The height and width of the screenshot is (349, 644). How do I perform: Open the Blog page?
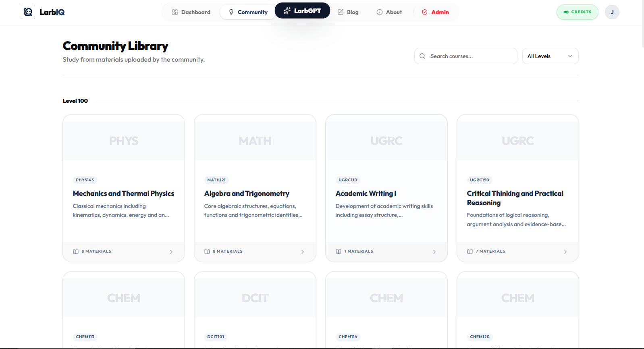[348, 12]
